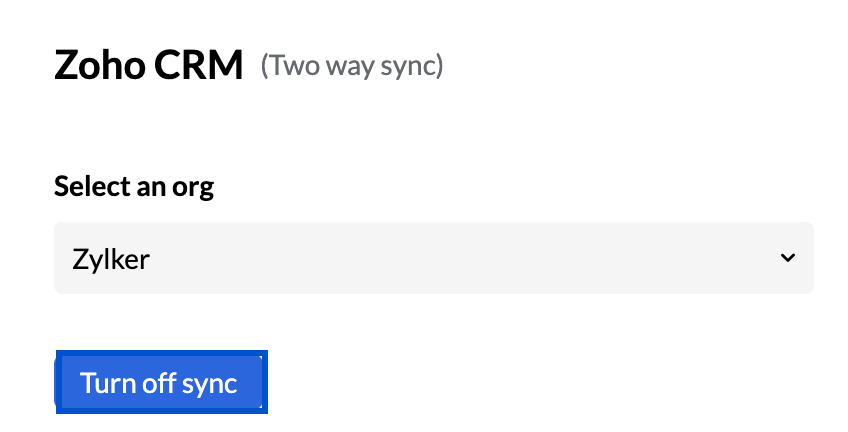Click the chevron arrow in org dropdown
The image size is (848, 432).
point(788,258)
